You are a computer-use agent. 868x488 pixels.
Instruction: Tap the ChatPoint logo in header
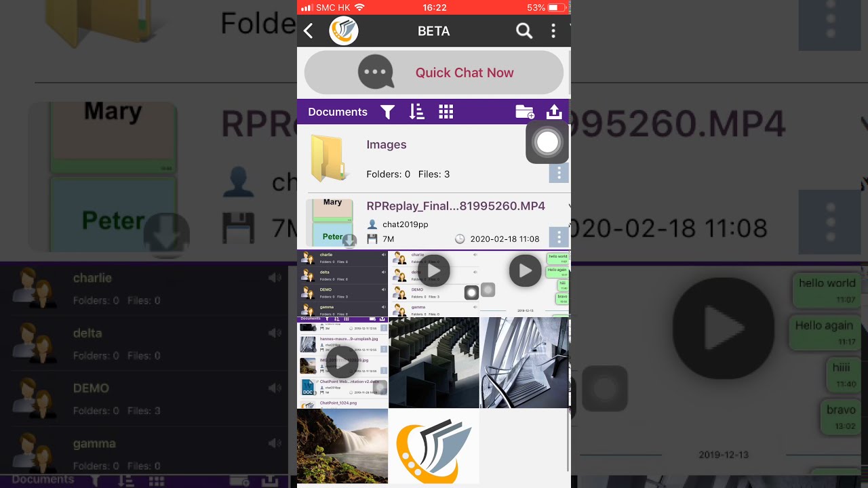click(344, 31)
